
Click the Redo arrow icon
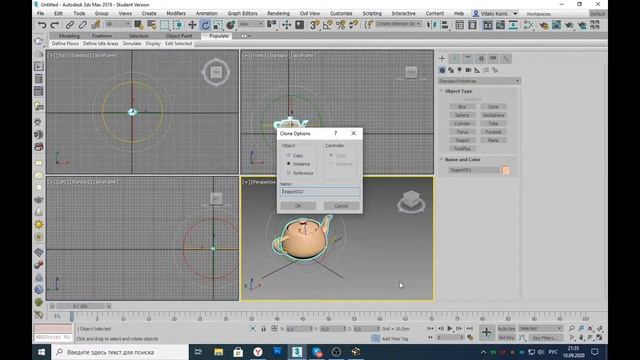pos(54,25)
